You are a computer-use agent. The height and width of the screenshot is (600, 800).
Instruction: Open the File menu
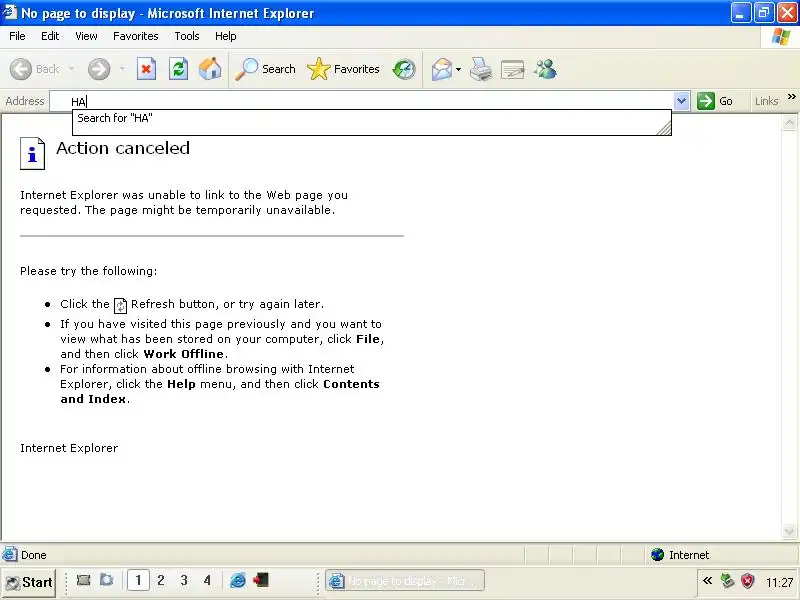(17, 36)
